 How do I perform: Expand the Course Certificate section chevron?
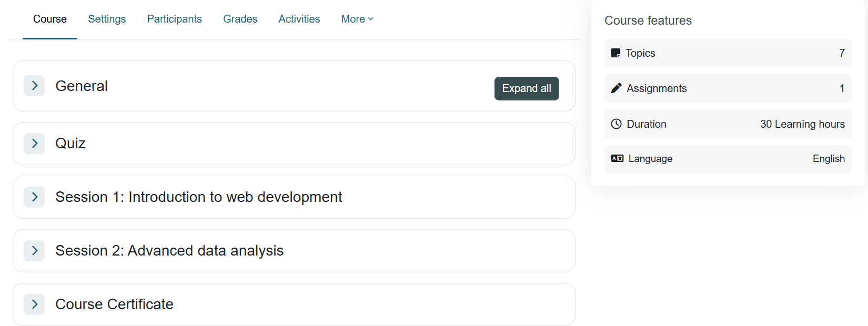34,304
